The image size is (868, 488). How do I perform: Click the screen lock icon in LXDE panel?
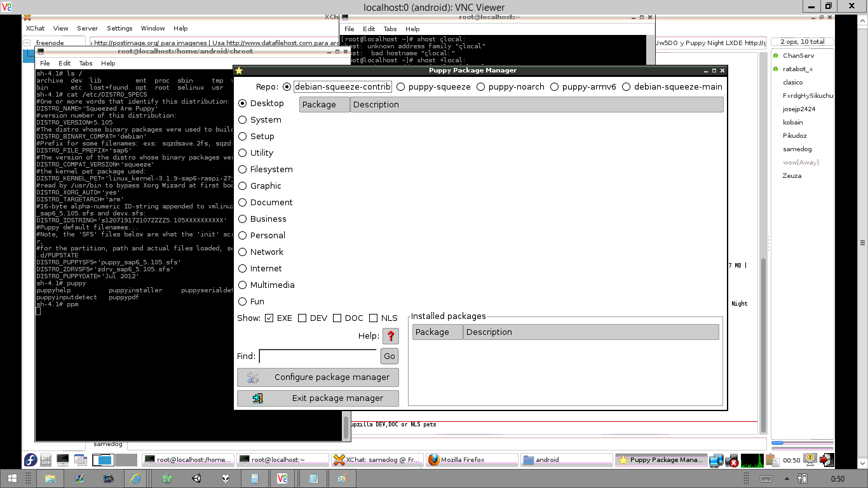pos(810,459)
